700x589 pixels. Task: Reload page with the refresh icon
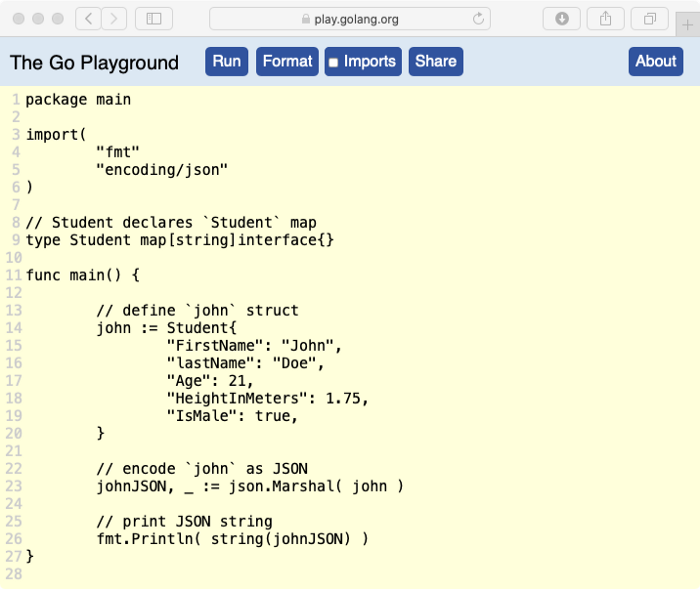[x=479, y=18]
